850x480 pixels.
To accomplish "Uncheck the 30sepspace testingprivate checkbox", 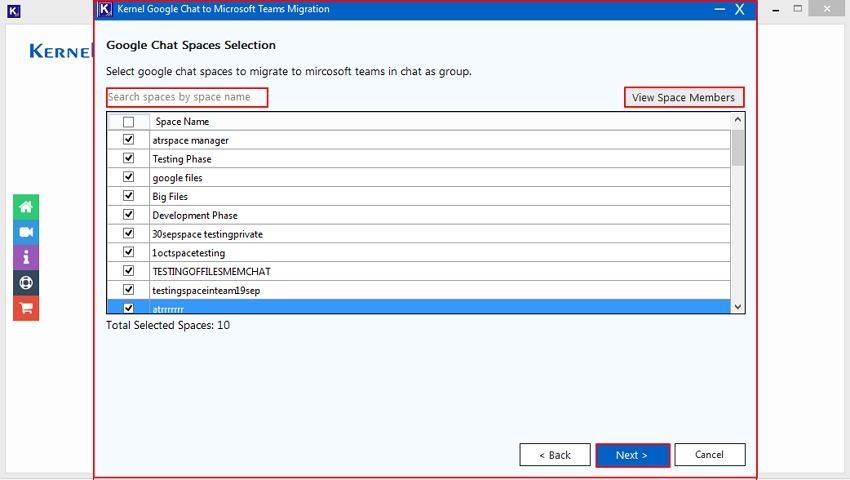I will coord(128,233).
